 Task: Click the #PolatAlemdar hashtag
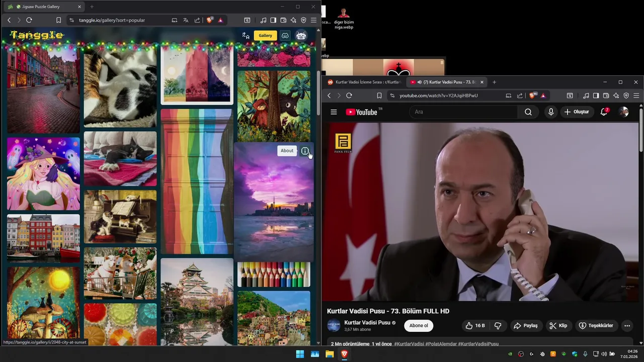441,344
